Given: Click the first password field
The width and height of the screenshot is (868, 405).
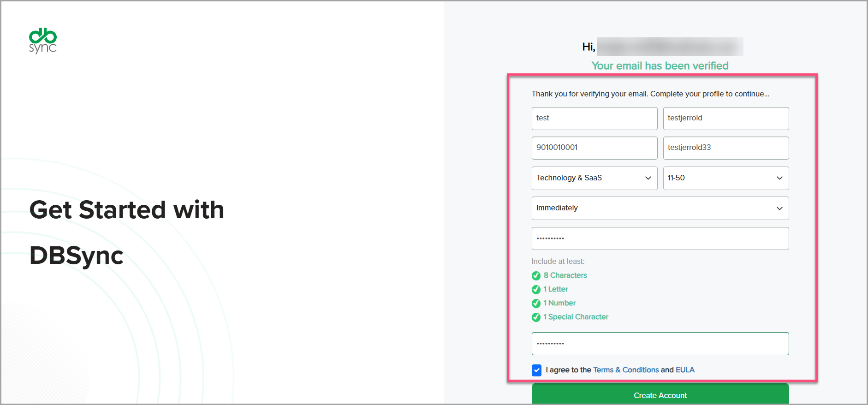Looking at the screenshot, I should 660,238.
